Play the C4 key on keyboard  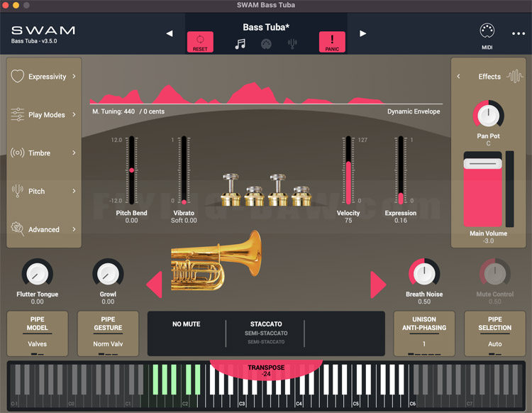(299, 402)
